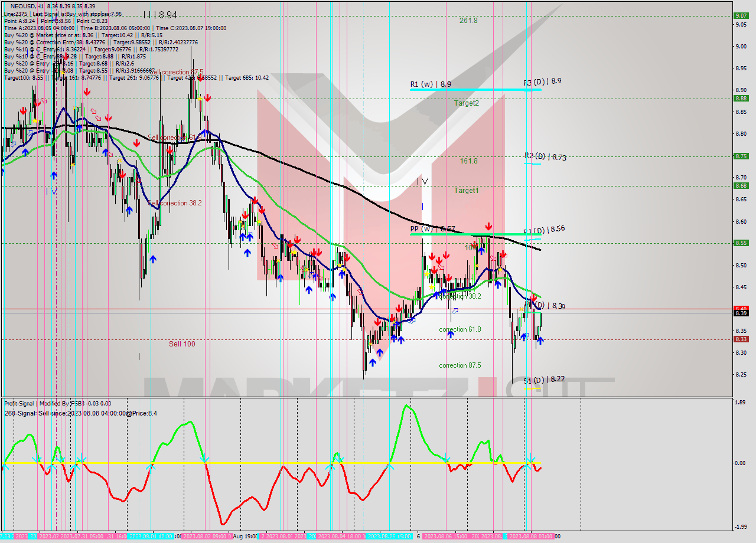Screen dimensions: 756x543
Task: Click the 'Sell correction 38.2' label
Action: pos(175,203)
